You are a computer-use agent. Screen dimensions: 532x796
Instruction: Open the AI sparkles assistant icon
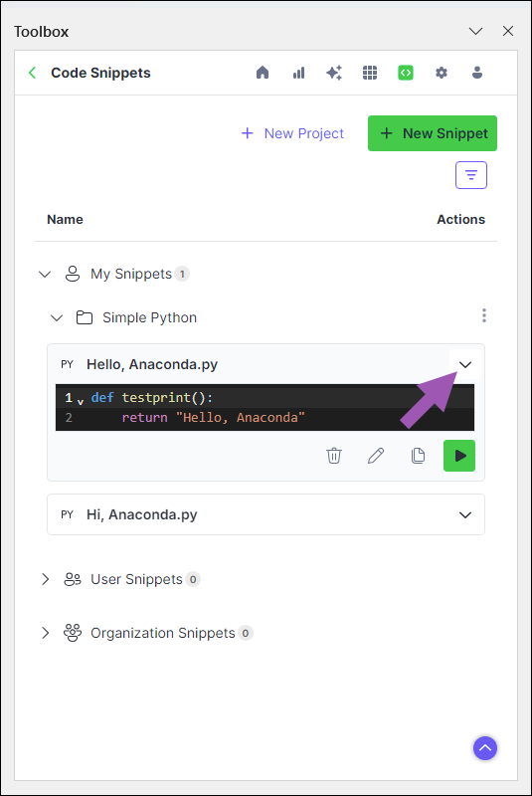point(334,73)
